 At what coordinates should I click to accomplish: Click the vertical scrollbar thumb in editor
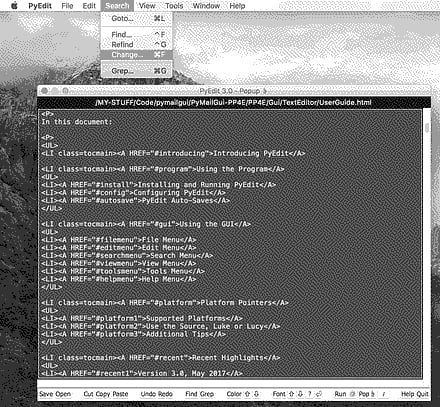tap(427, 128)
